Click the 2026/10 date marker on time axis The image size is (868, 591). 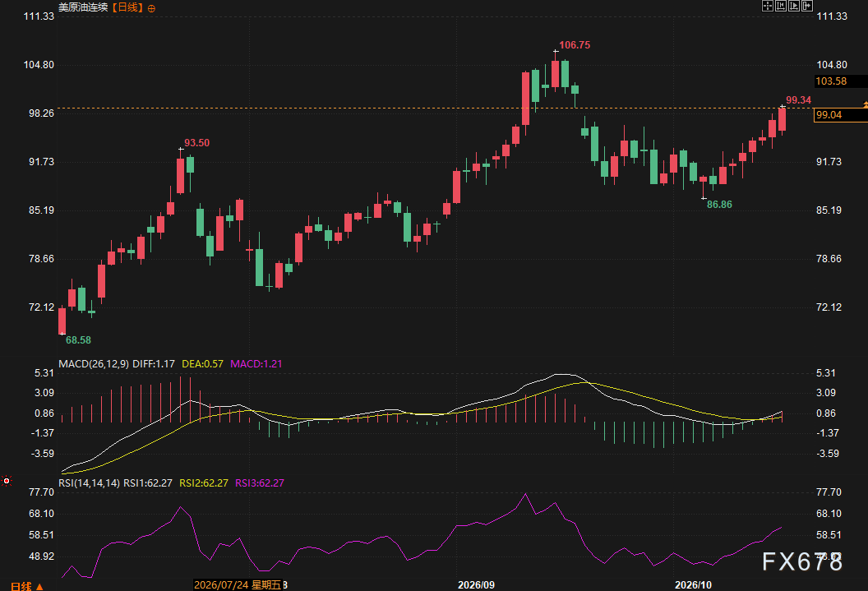click(x=693, y=585)
